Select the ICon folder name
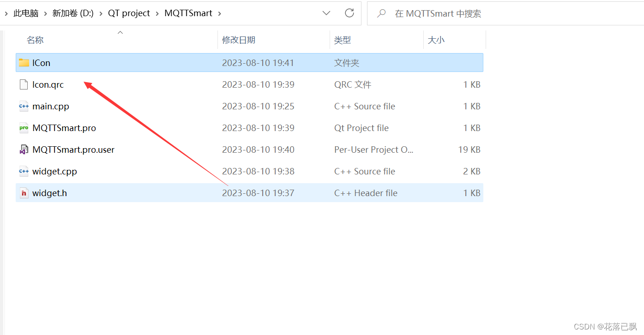This screenshot has height=335, width=644. click(x=41, y=63)
